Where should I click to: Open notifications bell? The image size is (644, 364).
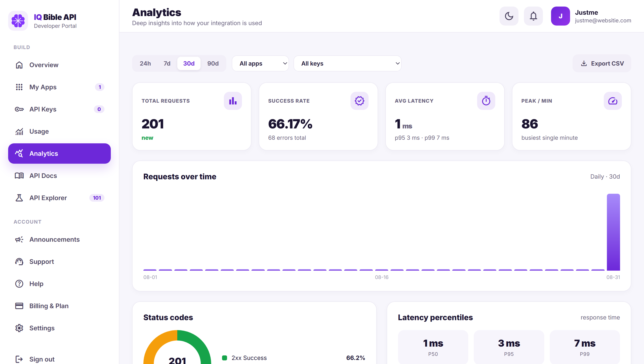click(533, 16)
